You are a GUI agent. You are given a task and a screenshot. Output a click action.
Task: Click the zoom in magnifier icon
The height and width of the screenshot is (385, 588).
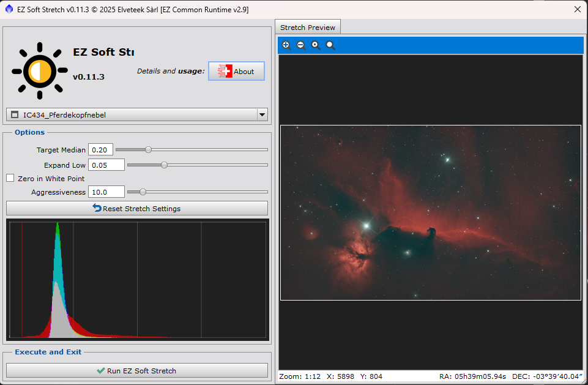pyautogui.click(x=286, y=45)
